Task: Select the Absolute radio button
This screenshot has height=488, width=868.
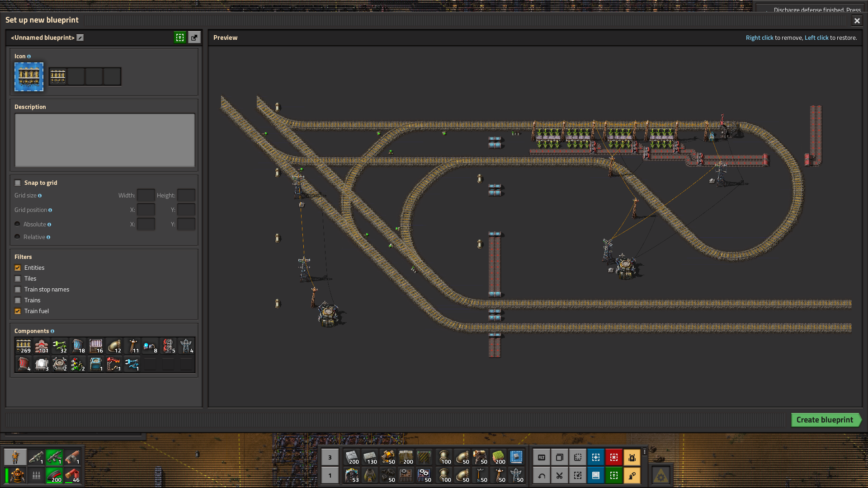Action: (17, 224)
